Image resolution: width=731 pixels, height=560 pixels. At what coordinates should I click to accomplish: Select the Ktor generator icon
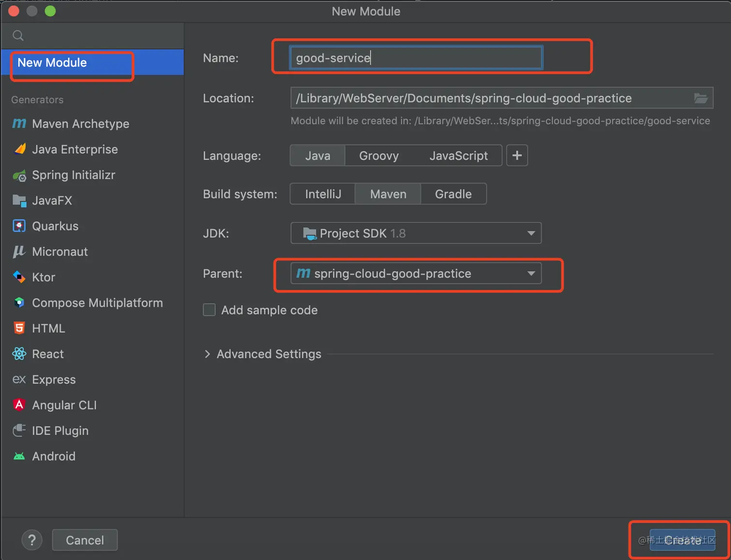coord(19,277)
